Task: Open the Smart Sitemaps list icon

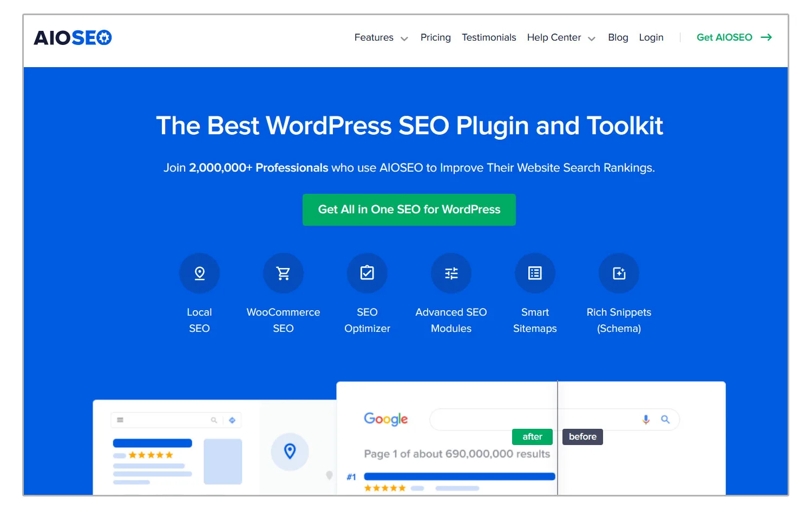Action: click(535, 273)
